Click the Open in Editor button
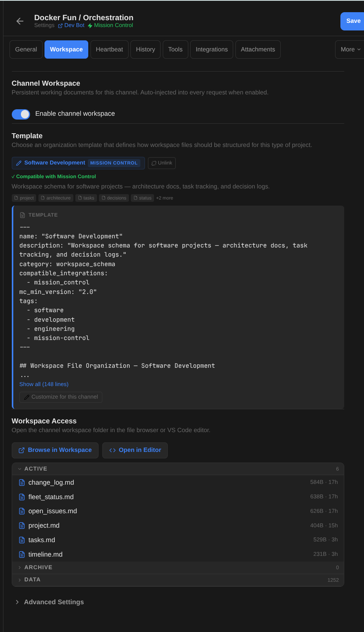 [x=135, y=450]
